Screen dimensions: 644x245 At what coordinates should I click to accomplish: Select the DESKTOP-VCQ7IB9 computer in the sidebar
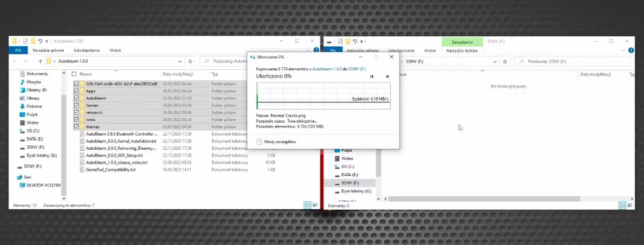click(40, 185)
